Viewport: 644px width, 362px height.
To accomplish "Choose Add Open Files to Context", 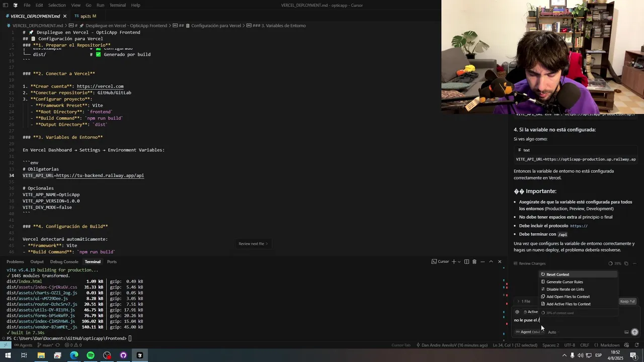I will click(578, 297).
